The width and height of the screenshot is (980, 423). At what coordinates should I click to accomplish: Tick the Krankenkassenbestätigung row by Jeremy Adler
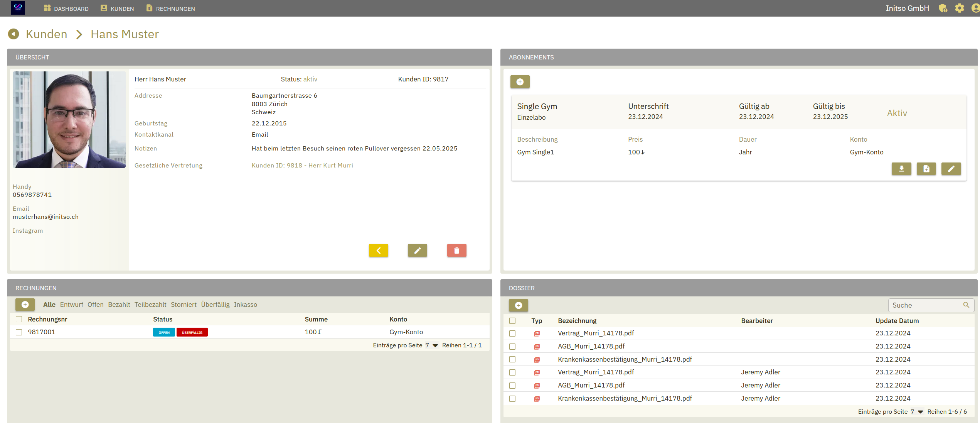(x=512, y=398)
